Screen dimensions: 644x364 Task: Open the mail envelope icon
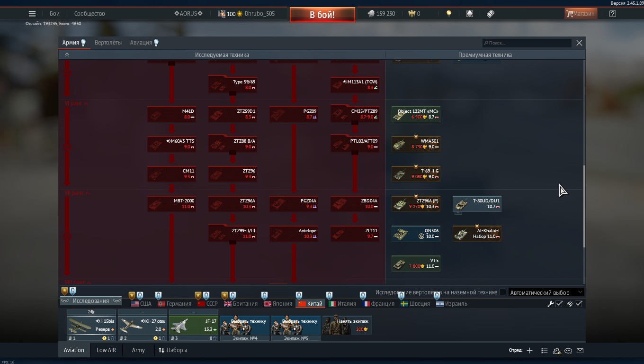click(580, 351)
